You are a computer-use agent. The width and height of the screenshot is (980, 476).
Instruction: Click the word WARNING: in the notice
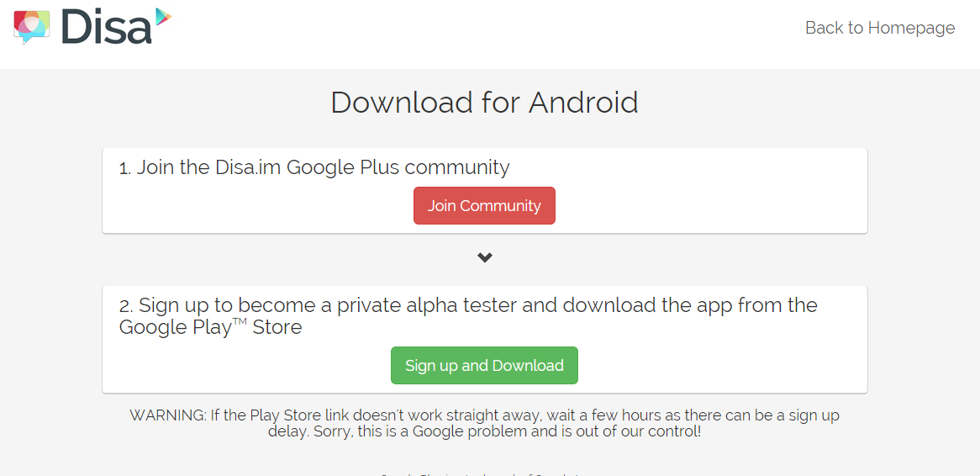167,415
